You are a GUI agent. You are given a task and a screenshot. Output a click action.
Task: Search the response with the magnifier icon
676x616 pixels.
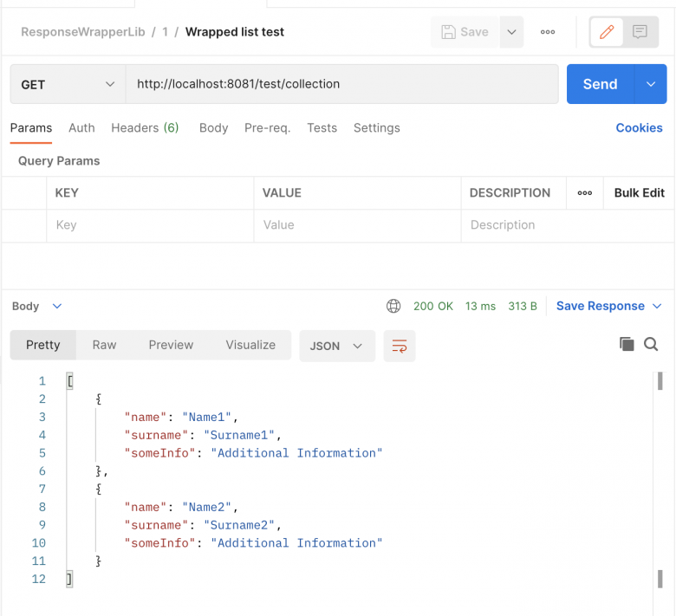(651, 344)
